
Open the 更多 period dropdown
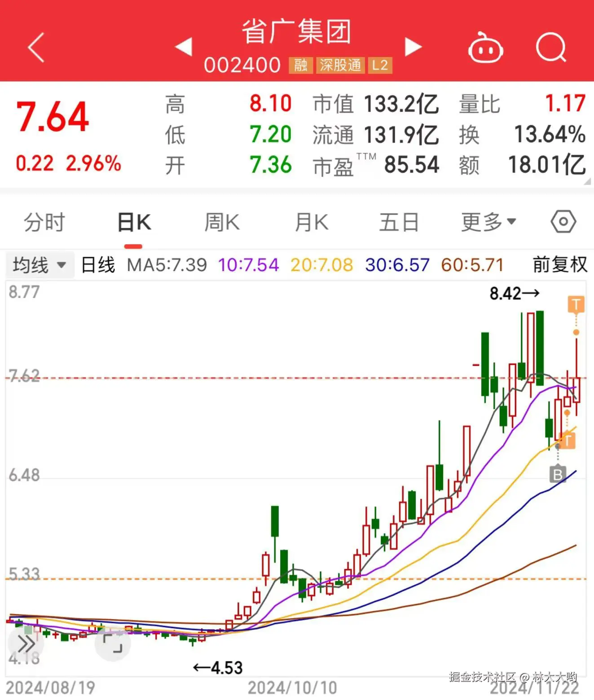pyautogui.click(x=488, y=222)
